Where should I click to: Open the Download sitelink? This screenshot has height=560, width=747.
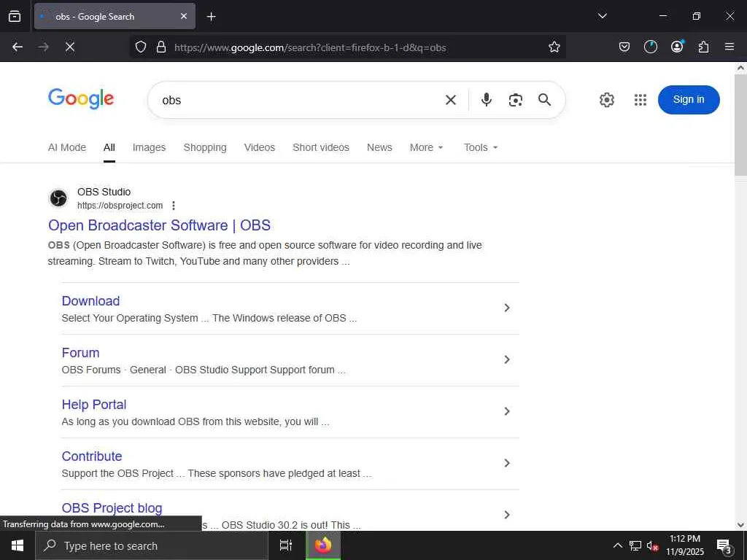pos(90,301)
